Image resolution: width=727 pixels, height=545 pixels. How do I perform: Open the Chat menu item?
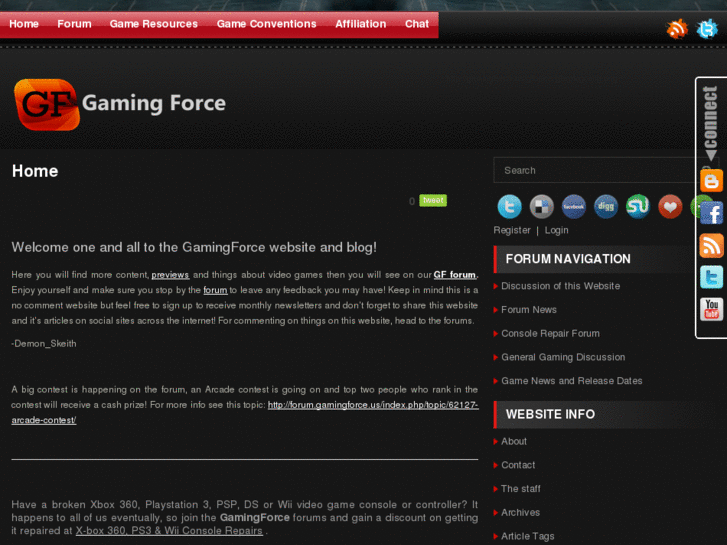(417, 24)
